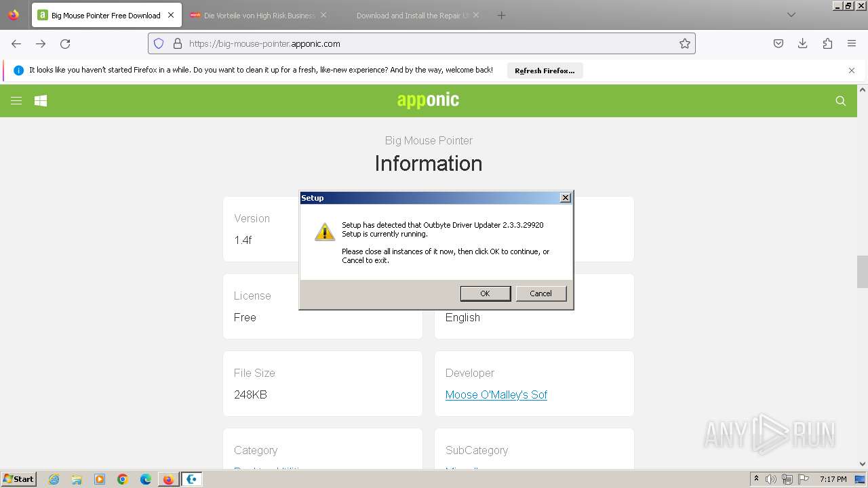868x488 pixels.
Task: Click the page vertical scrollbar thumb
Action: click(x=863, y=272)
